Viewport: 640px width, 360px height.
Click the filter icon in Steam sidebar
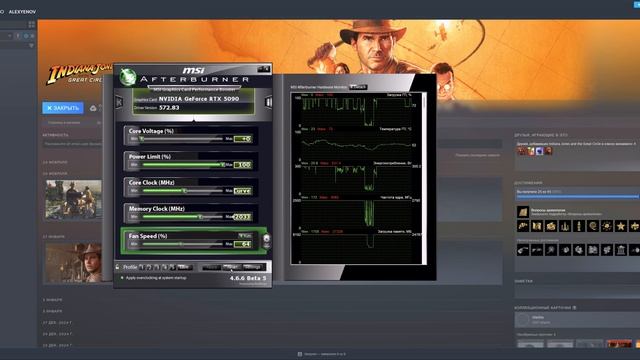(31, 46)
